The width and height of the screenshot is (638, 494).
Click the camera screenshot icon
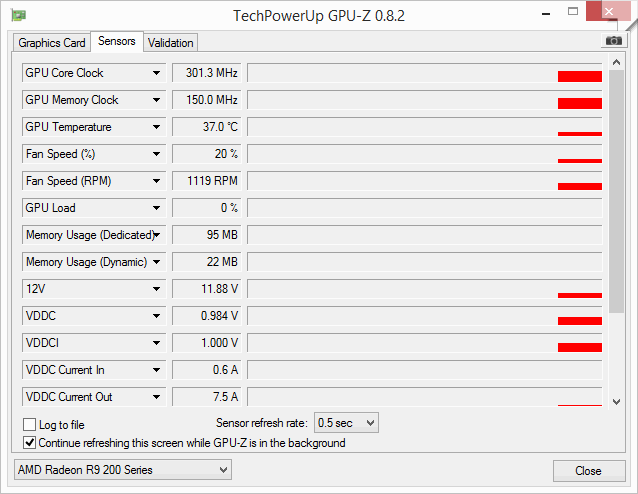pyautogui.click(x=613, y=41)
